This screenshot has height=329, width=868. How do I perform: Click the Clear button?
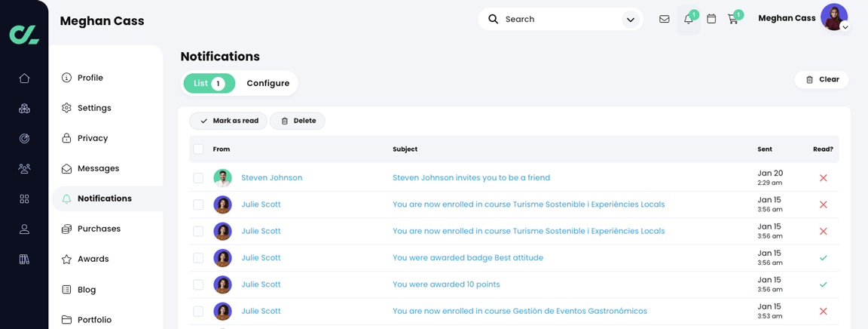[822, 79]
